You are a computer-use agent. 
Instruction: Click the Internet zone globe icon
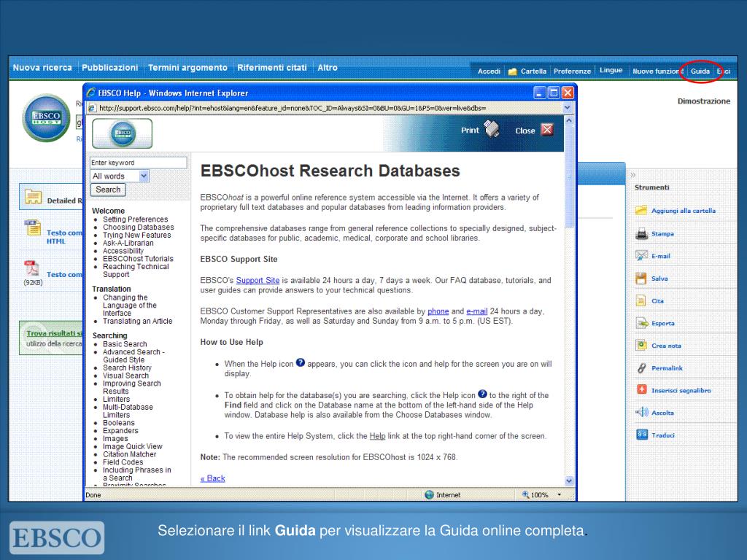(x=429, y=495)
